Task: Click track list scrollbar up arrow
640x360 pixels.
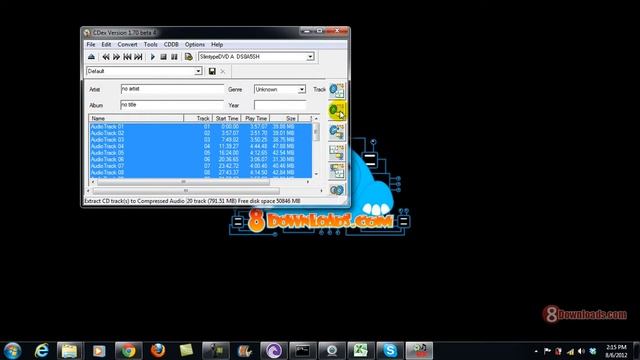Action: 316,118
